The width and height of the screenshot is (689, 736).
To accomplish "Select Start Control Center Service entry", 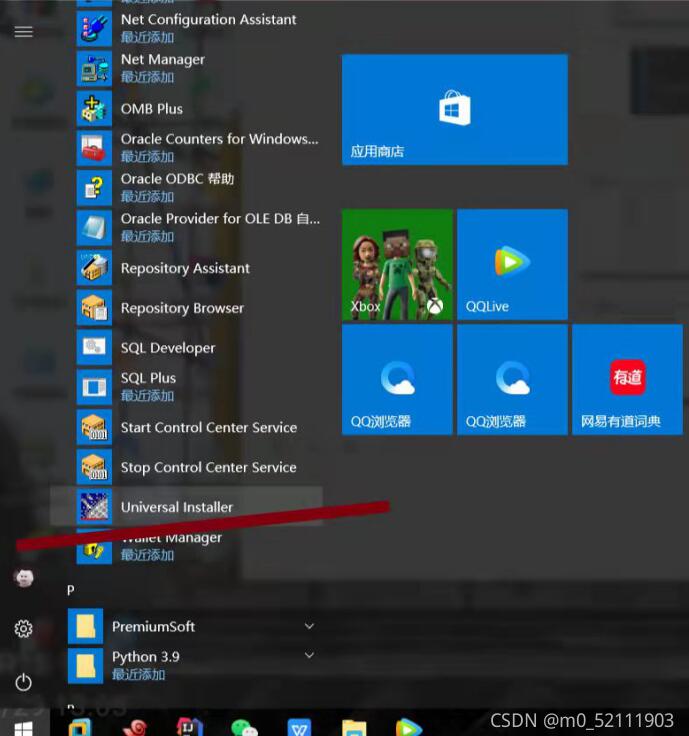I will [x=208, y=427].
